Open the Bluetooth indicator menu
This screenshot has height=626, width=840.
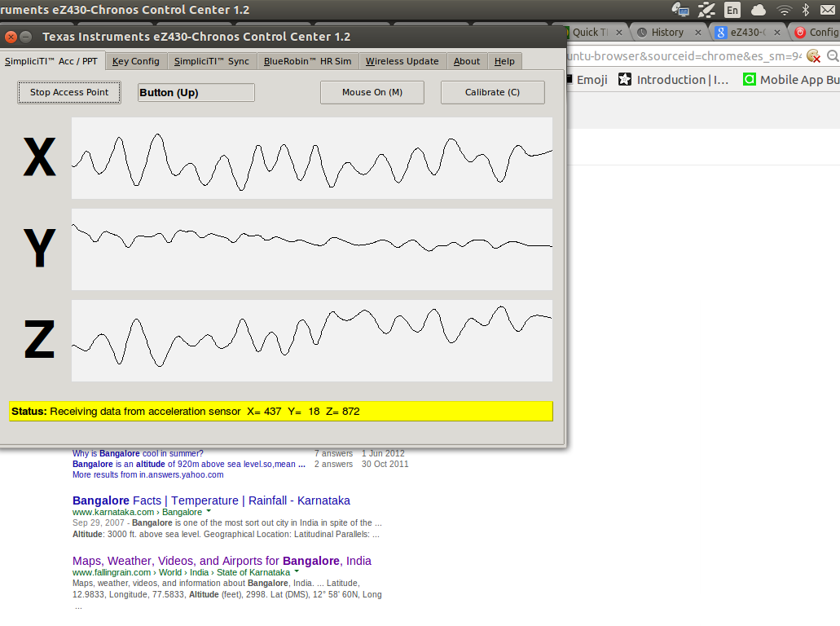point(805,10)
